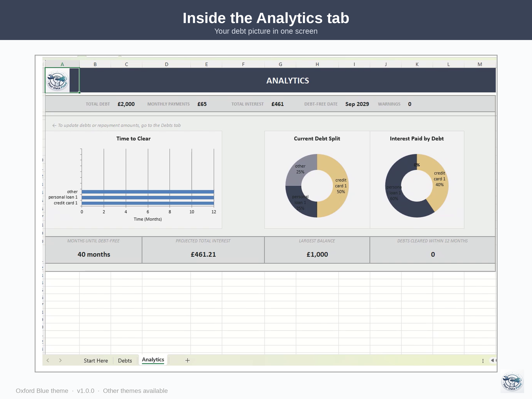Click the credit card 1 50% donut slice
Viewport: 532px width, 399px height.
coord(341,186)
